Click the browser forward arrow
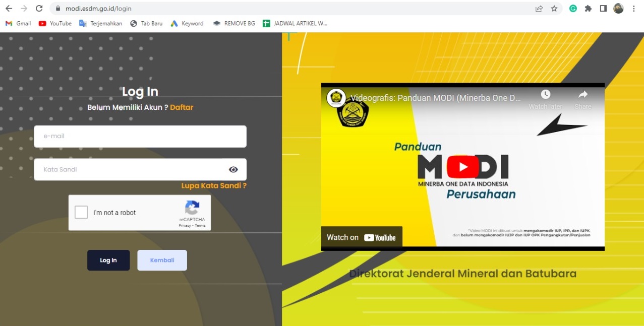Screen dimensions: 644x326 pyautogui.click(x=24, y=9)
